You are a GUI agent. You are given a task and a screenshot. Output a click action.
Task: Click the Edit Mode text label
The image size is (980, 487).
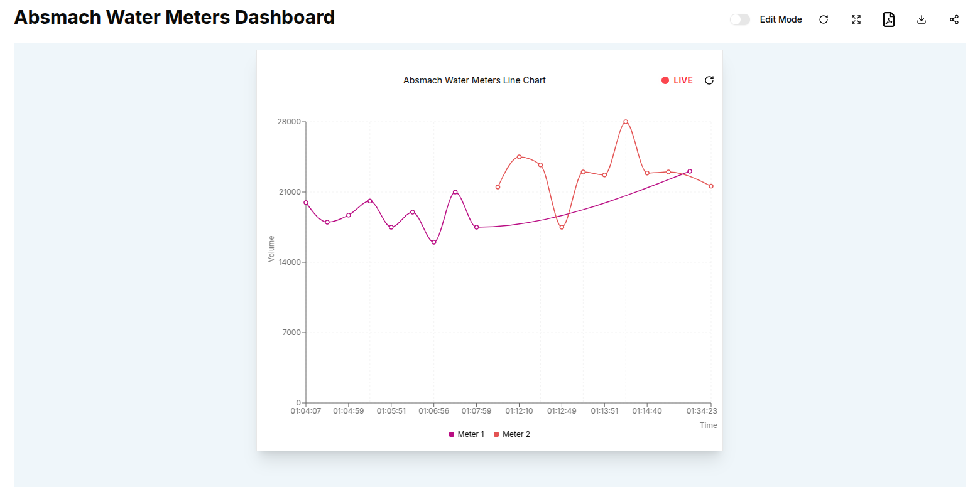pyautogui.click(x=781, y=19)
